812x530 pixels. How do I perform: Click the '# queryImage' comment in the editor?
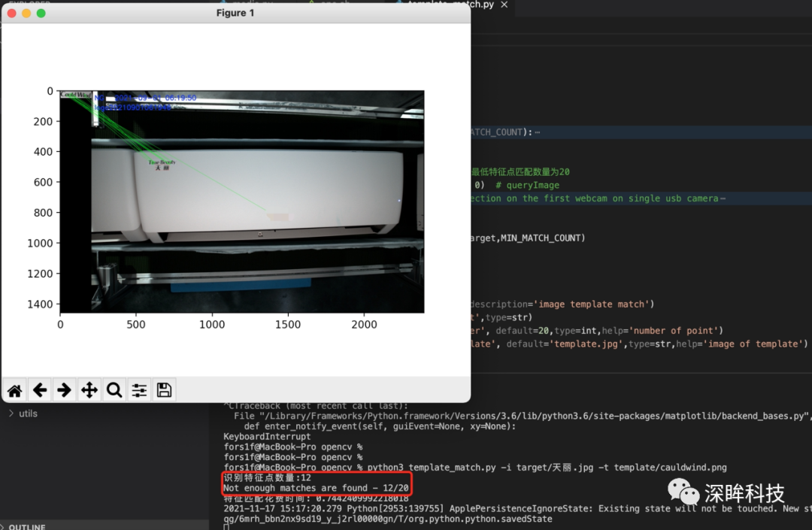[527, 185]
